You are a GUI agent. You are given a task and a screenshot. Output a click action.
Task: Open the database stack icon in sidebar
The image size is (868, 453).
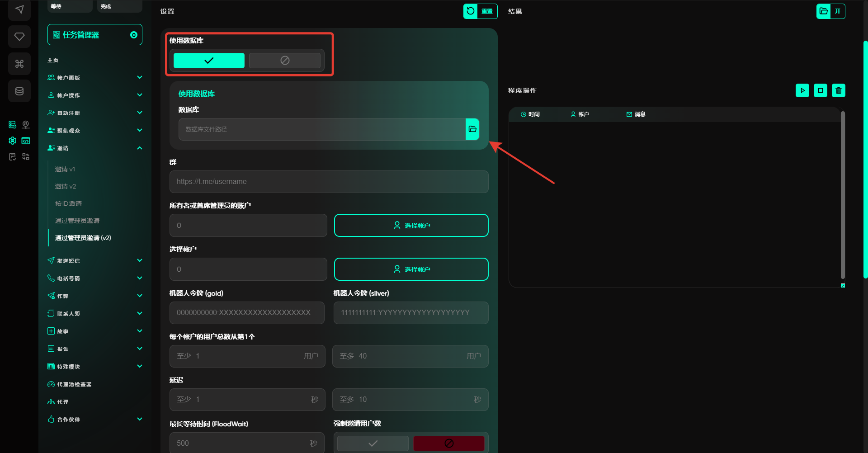coord(19,91)
